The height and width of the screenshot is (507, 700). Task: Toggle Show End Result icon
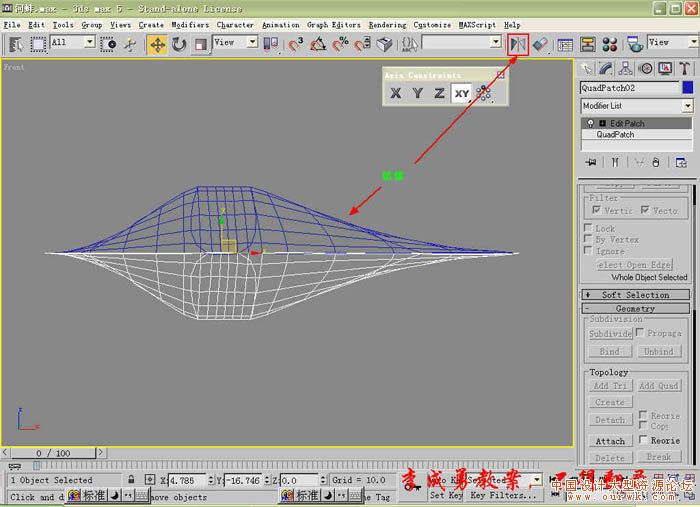pos(615,162)
